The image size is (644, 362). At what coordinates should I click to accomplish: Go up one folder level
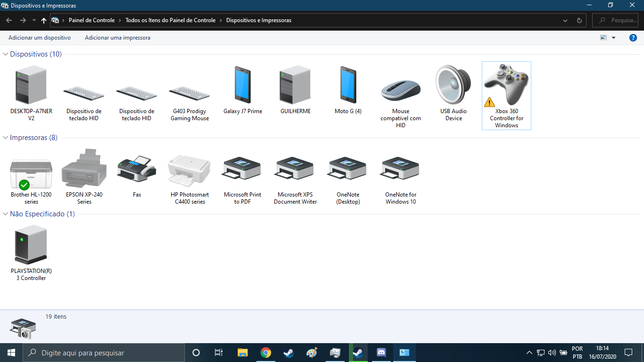click(44, 21)
